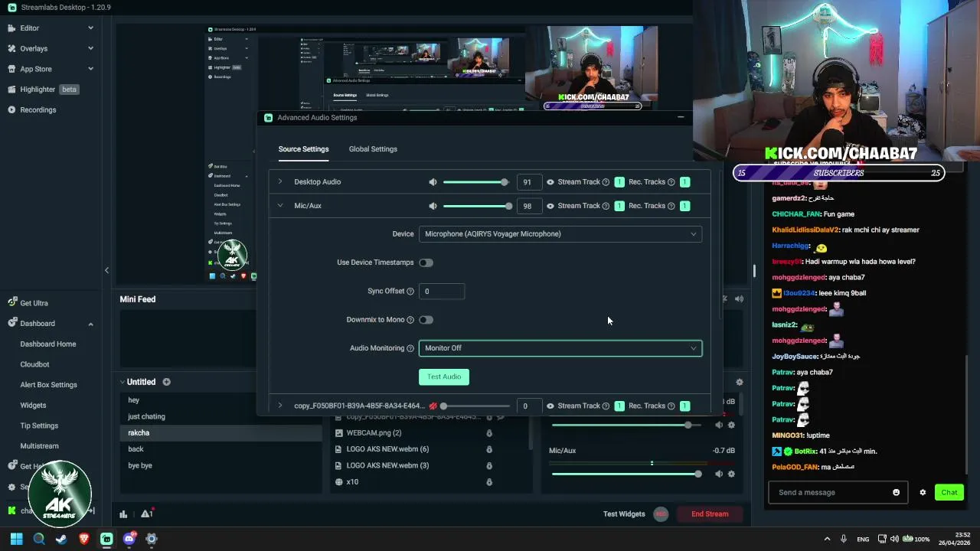Expand the App Store sidebar chevron
This screenshot has height=551, width=980.
pos(90,69)
